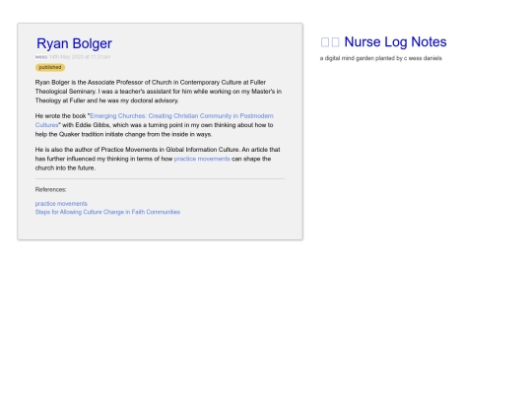532x399 pixels.
Task: Click the emoji icon beside Nurse Log Notes
Action: click(330, 42)
